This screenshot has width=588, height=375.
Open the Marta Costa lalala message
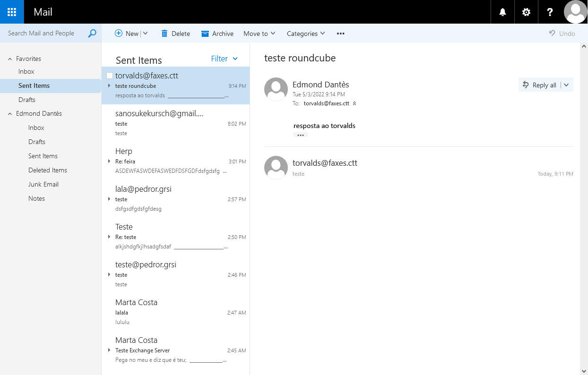coord(175,312)
